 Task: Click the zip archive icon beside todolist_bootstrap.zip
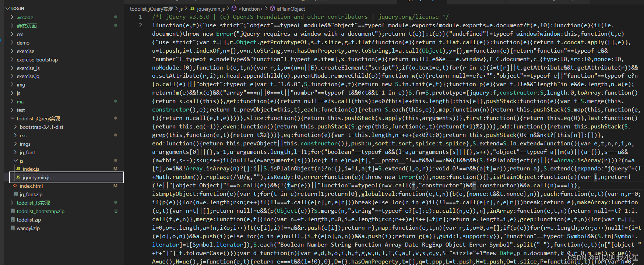pyautogui.click(x=13, y=211)
